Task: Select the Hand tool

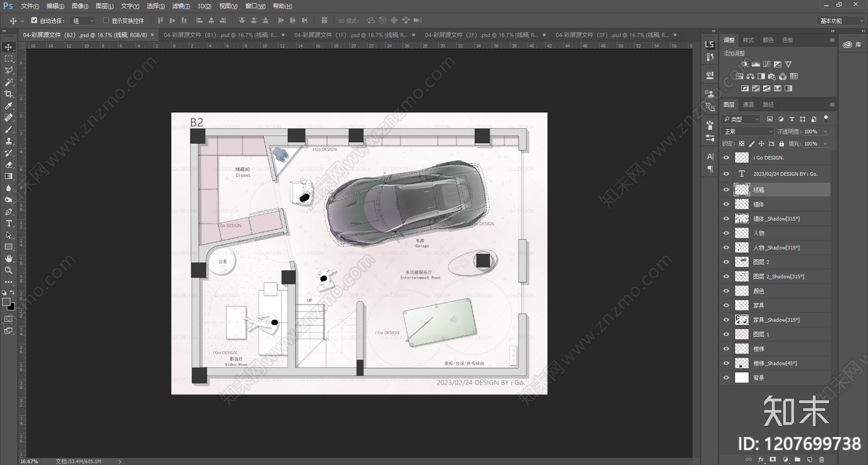Action: (9, 258)
